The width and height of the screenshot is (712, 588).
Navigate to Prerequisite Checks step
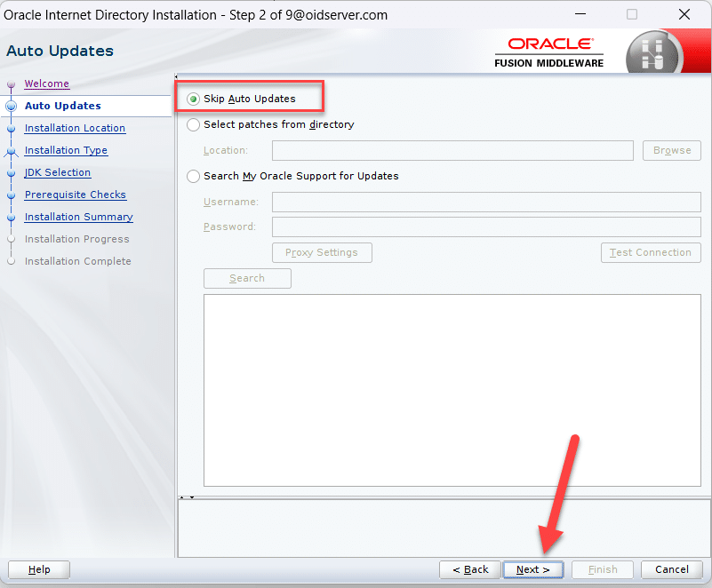click(x=76, y=195)
